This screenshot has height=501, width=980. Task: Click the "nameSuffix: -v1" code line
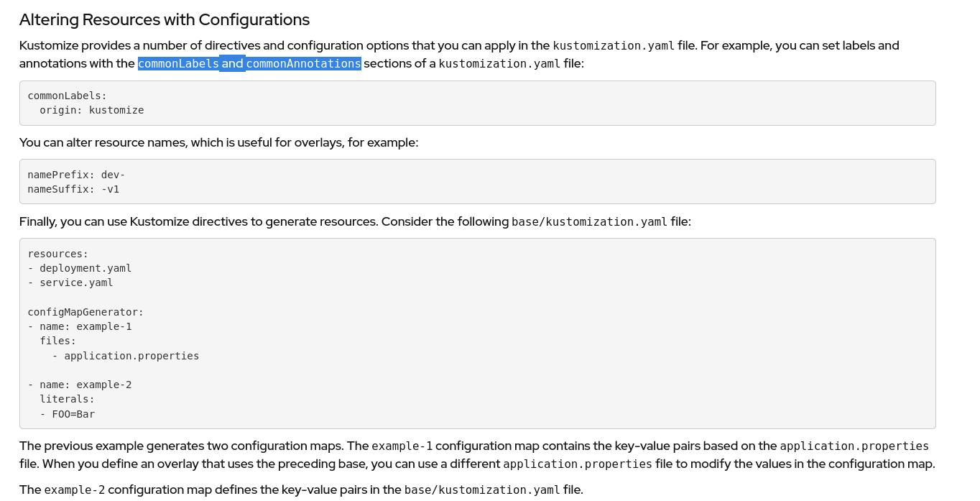point(73,189)
